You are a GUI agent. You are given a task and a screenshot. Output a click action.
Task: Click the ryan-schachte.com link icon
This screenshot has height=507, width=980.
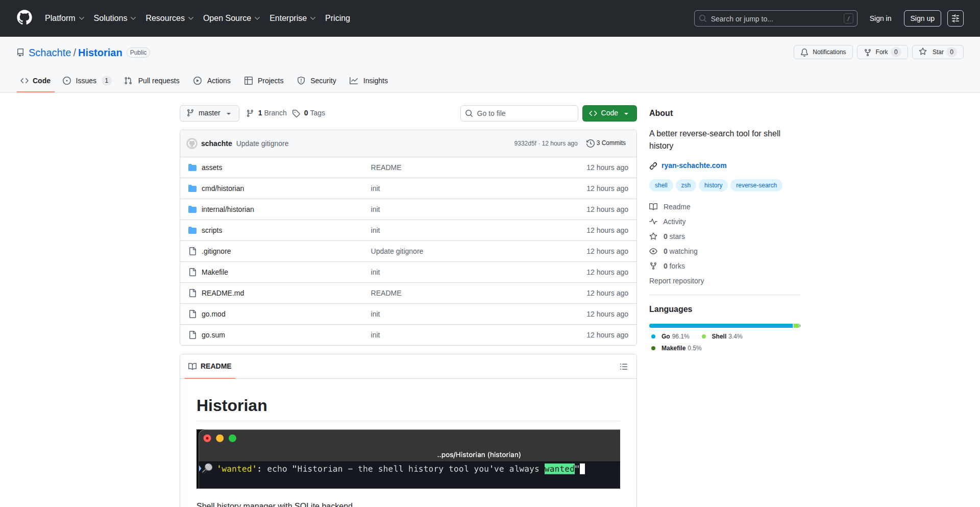pyautogui.click(x=653, y=166)
